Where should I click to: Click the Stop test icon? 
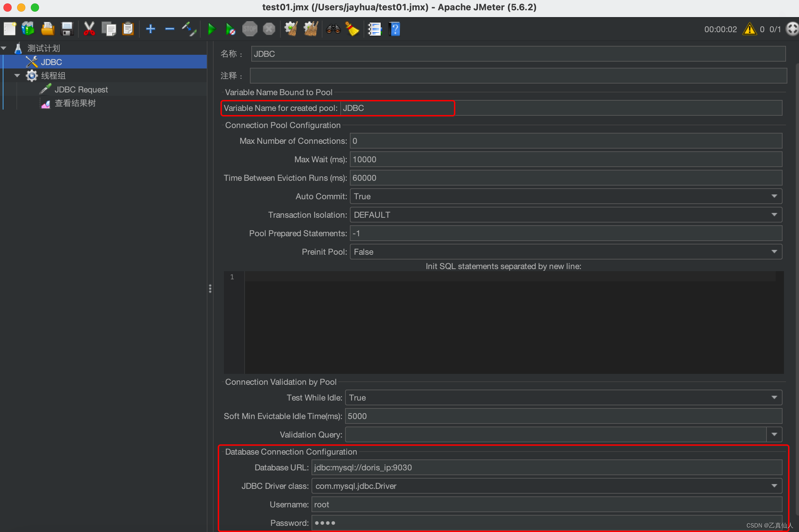click(250, 29)
